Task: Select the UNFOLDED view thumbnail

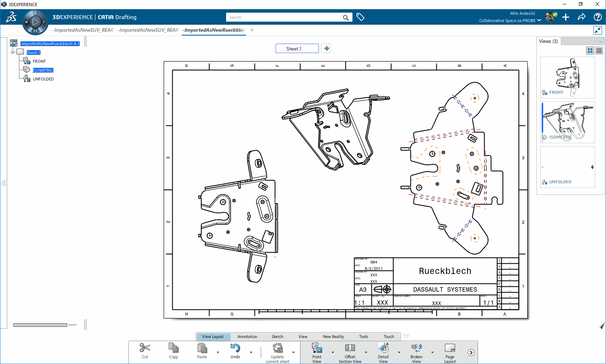Action: click(567, 167)
